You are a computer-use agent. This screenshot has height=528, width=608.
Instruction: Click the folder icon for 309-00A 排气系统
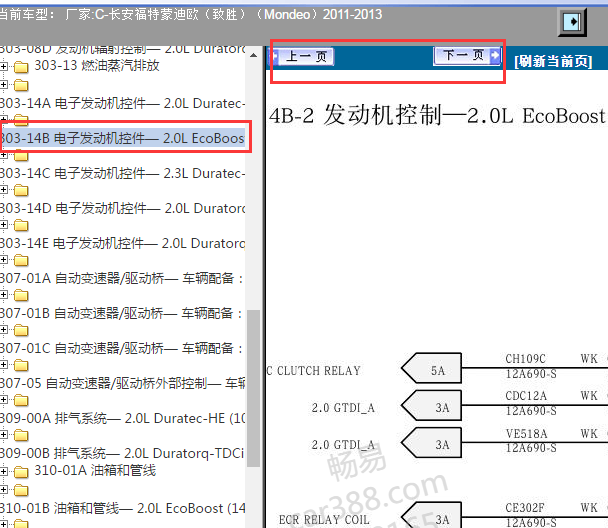[x=21, y=400]
